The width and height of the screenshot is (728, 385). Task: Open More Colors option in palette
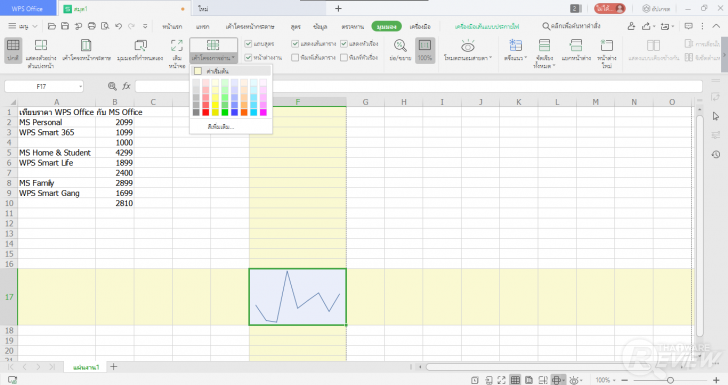(221, 126)
